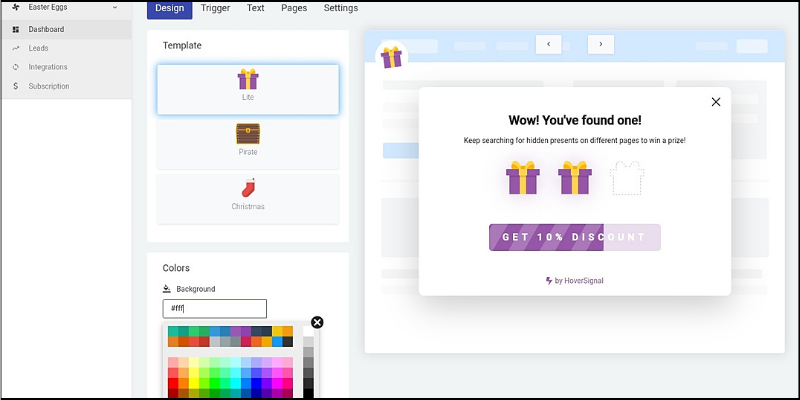
Task: Click the first found gift in popup
Action: [x=523, y=178]
